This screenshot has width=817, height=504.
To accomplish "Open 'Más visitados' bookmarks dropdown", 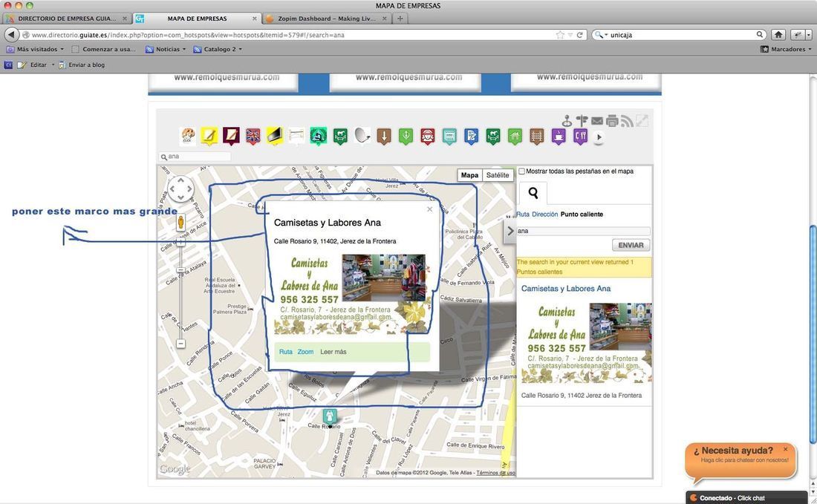I will [x=36, y=49].
